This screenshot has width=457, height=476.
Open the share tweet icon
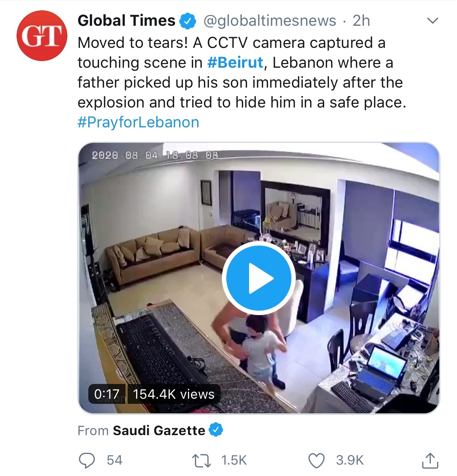(430, 460)
